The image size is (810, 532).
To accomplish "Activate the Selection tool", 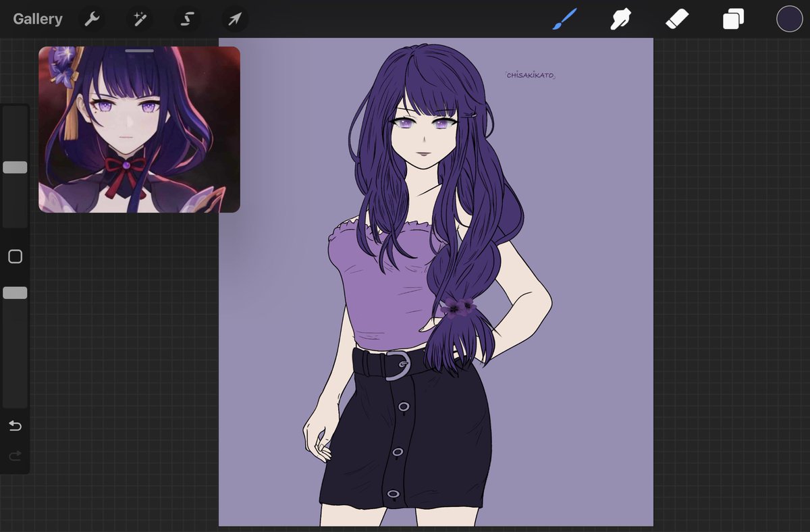I will tap(187, 19).
